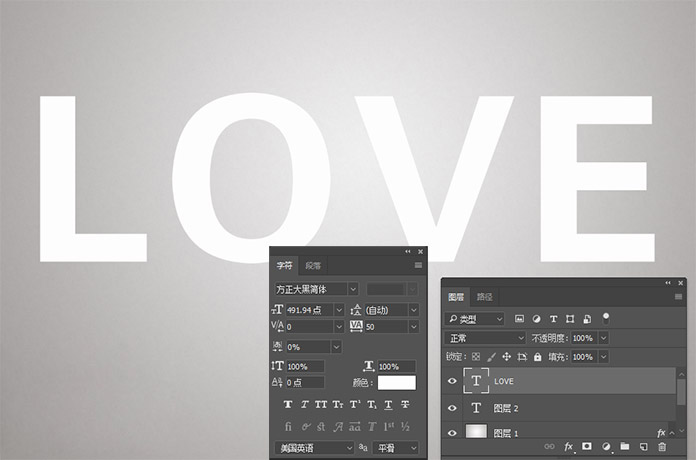Click lock all padlock icon
The width and height of the screenshot is (696, 460).
tap(538, 357)
